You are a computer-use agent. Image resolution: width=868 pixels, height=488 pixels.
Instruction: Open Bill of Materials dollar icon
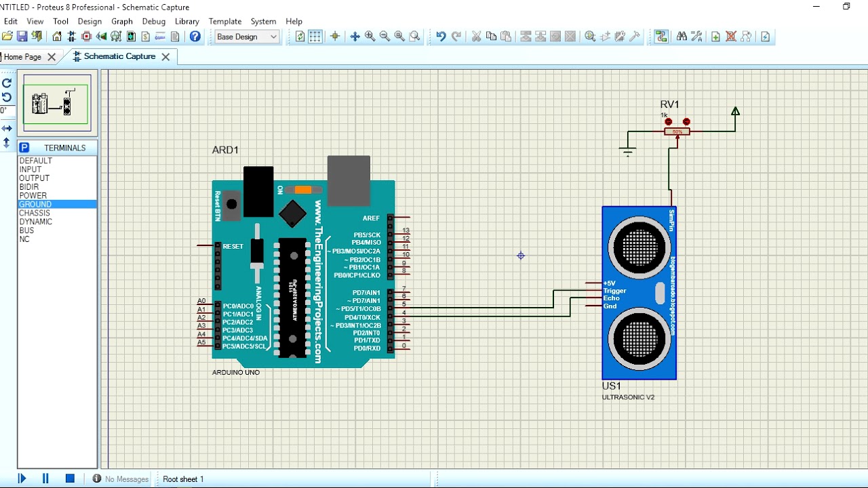pyautogui.click(x=146, y=37)
